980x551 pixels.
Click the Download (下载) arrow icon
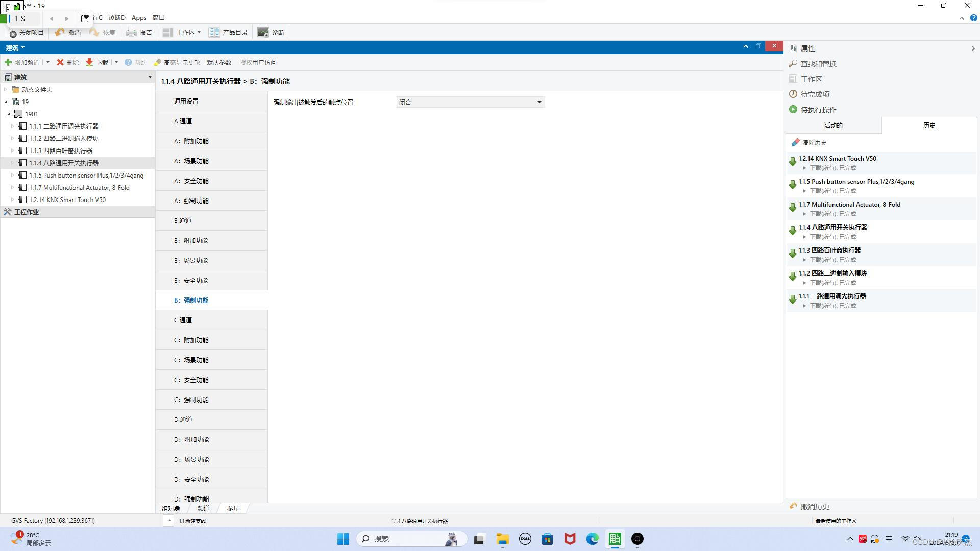click(89, 63)
